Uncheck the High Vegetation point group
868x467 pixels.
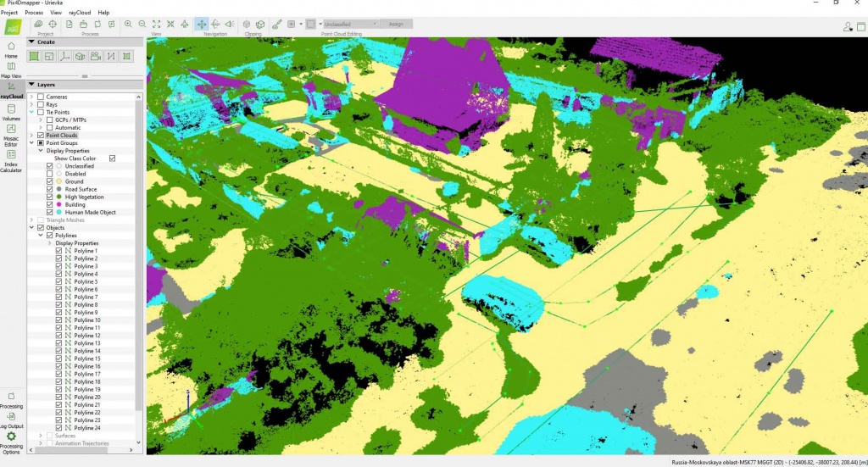[x=50, y=197]
